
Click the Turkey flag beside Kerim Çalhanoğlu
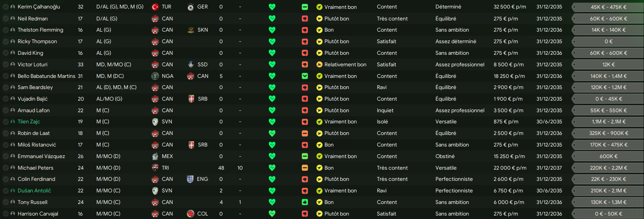click(x=155, y=7)
